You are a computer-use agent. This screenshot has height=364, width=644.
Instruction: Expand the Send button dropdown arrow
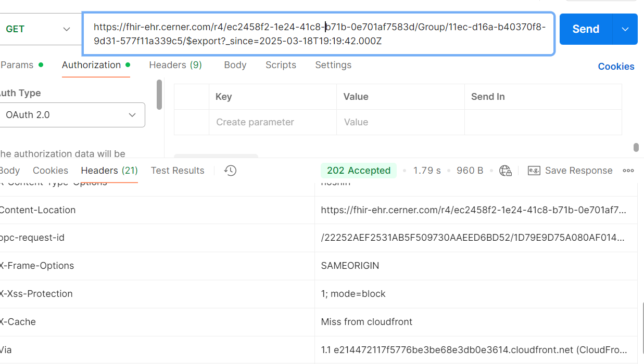(625, 29)
